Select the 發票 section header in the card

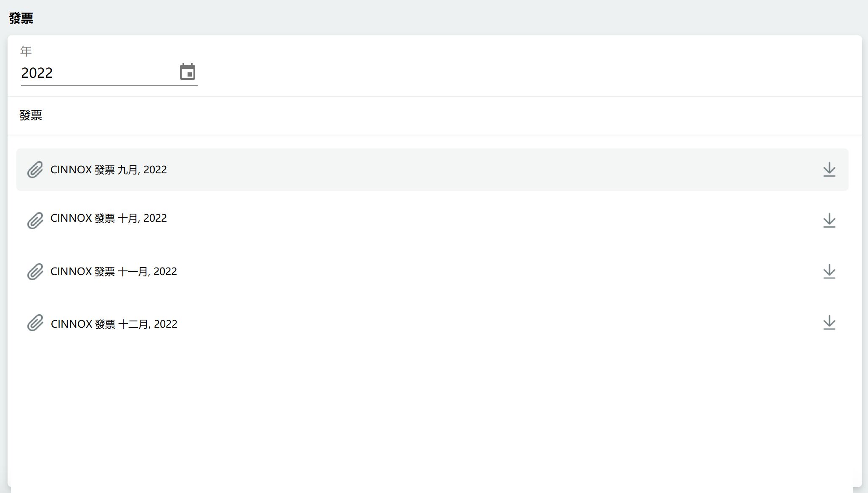click(31, 115)
